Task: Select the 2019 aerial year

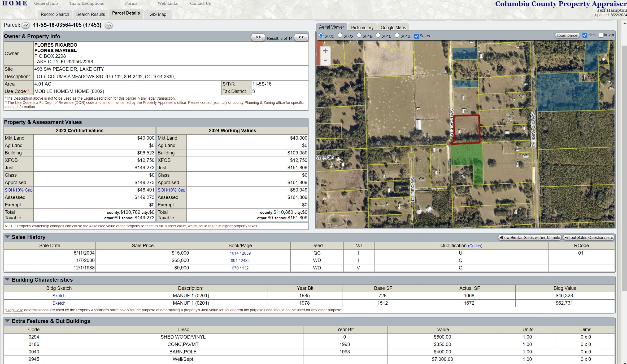Action: 359,35
